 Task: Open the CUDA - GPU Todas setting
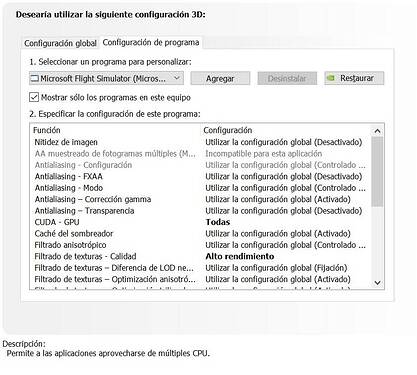coord(218,222)
